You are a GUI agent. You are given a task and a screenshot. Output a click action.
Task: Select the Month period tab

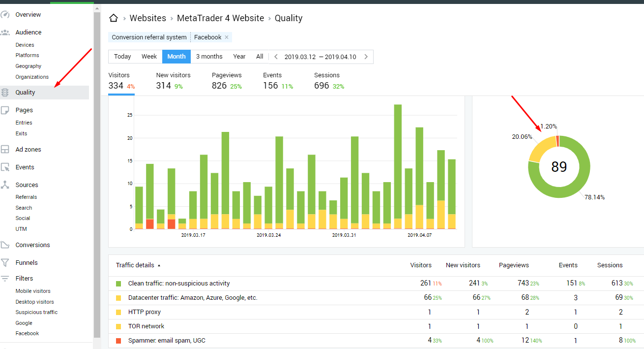click(176, 57)
